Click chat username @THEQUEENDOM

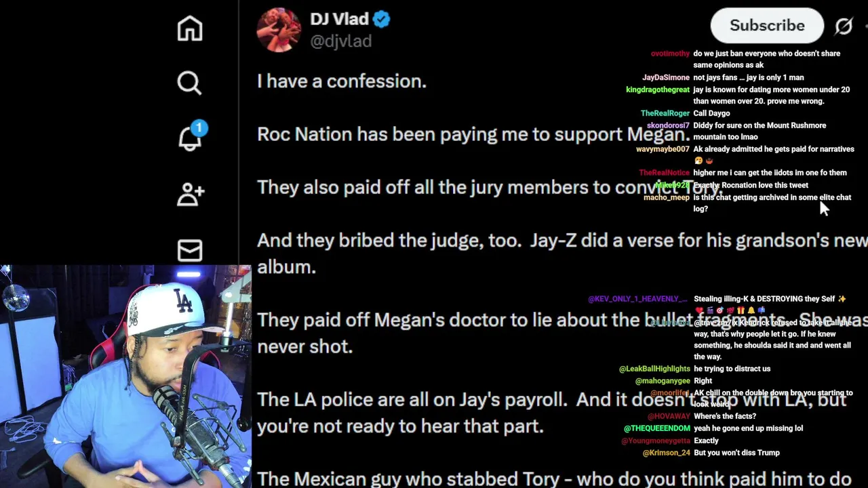pos(657,428)
